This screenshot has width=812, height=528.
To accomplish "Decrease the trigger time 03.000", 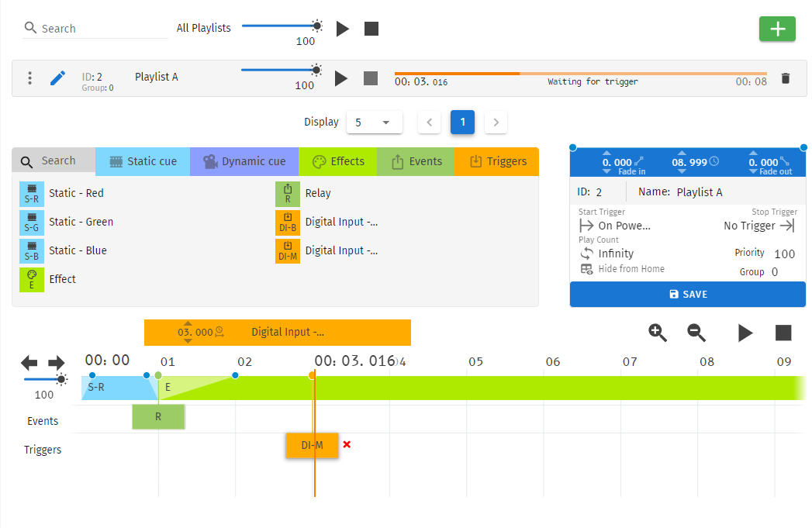I will [x=188, y=341].
